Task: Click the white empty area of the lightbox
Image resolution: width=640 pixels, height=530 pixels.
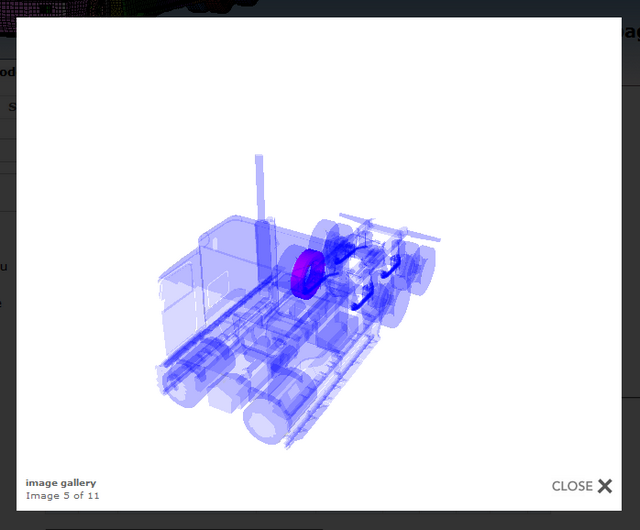Action: (500, 120)
